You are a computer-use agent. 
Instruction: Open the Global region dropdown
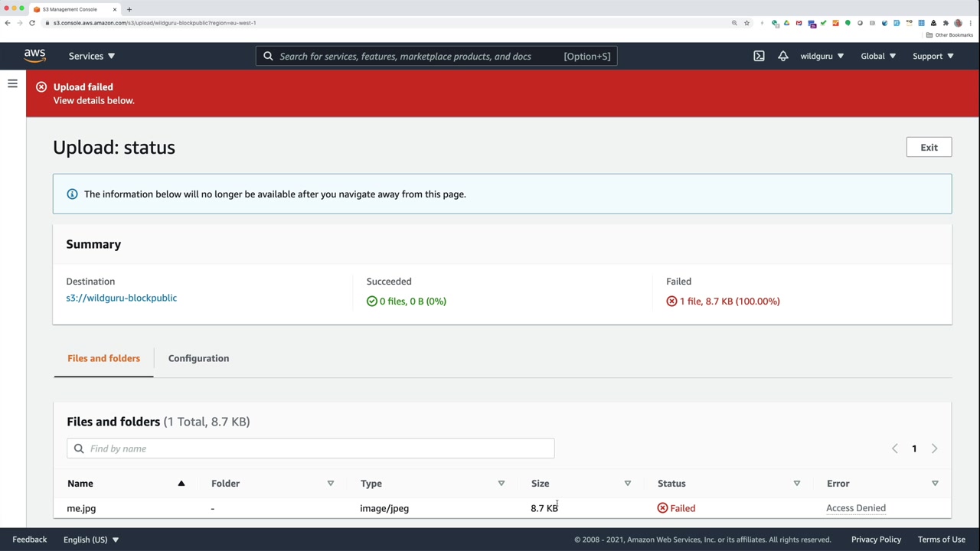878,56
